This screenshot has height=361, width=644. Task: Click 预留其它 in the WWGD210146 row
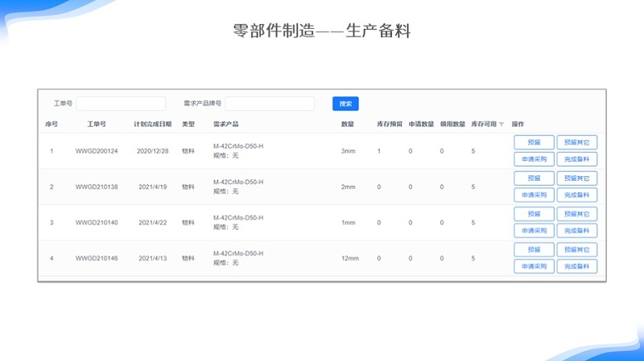(x=576, y=250)
